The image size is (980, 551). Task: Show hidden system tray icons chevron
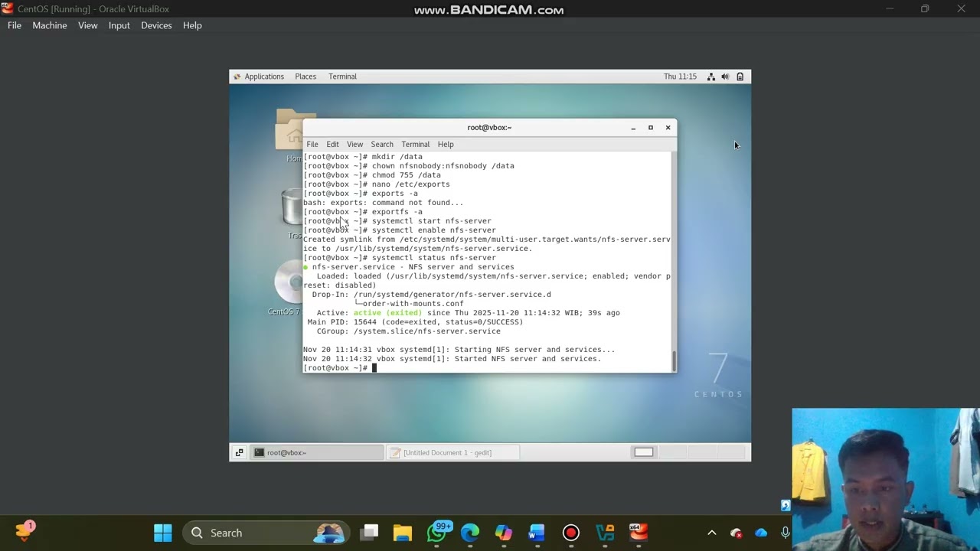(711, 533)
